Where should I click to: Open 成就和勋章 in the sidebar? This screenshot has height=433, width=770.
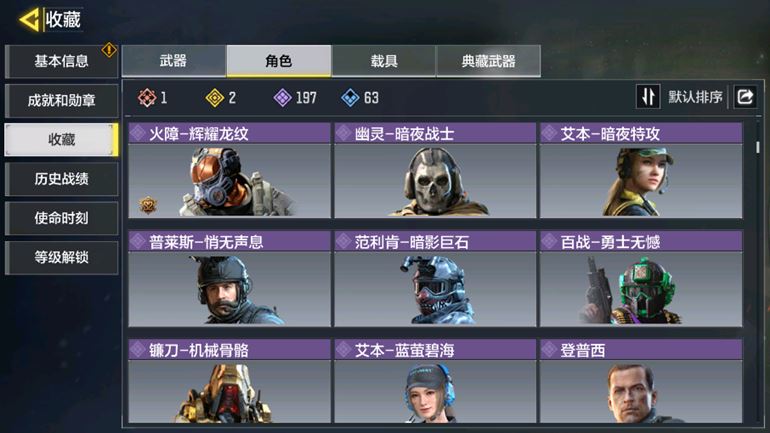(61, 101)
